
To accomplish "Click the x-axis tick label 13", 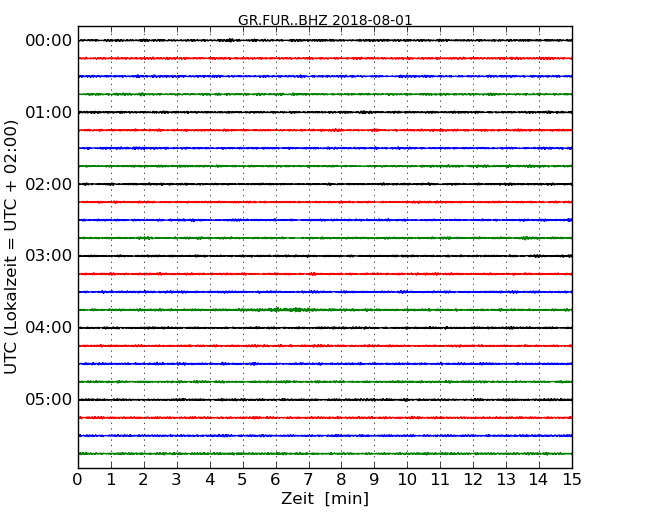I will tap(506, 479).
